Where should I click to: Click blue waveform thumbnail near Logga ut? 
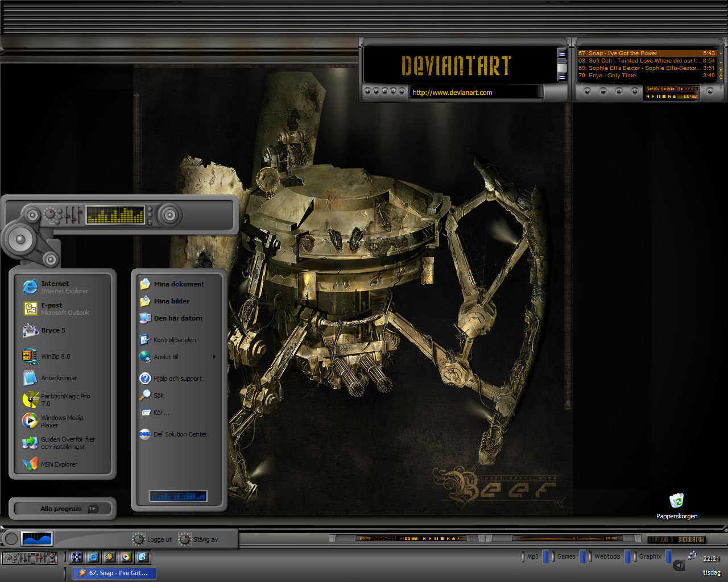tap(37, 539)
